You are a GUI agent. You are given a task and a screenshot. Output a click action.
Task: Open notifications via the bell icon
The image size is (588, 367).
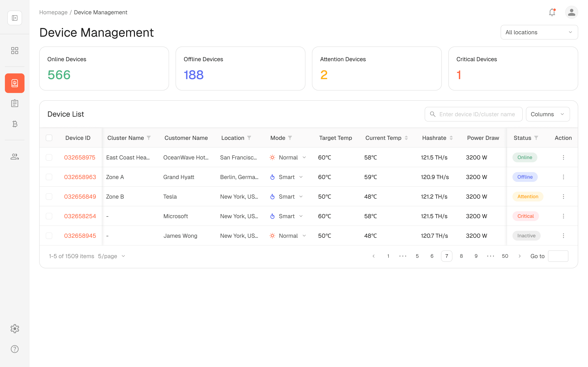click(552, 12)
